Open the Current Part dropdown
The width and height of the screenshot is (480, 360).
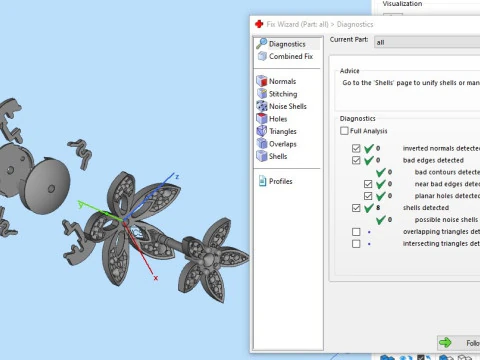[427, 42]
